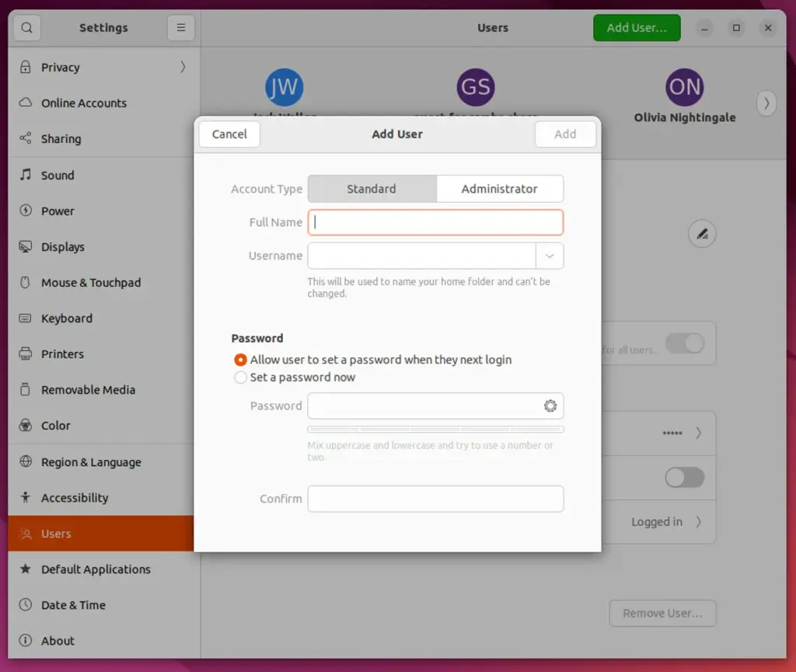796x672 pixels.
Task: Click the green Add User button
Action: point(636,28)
